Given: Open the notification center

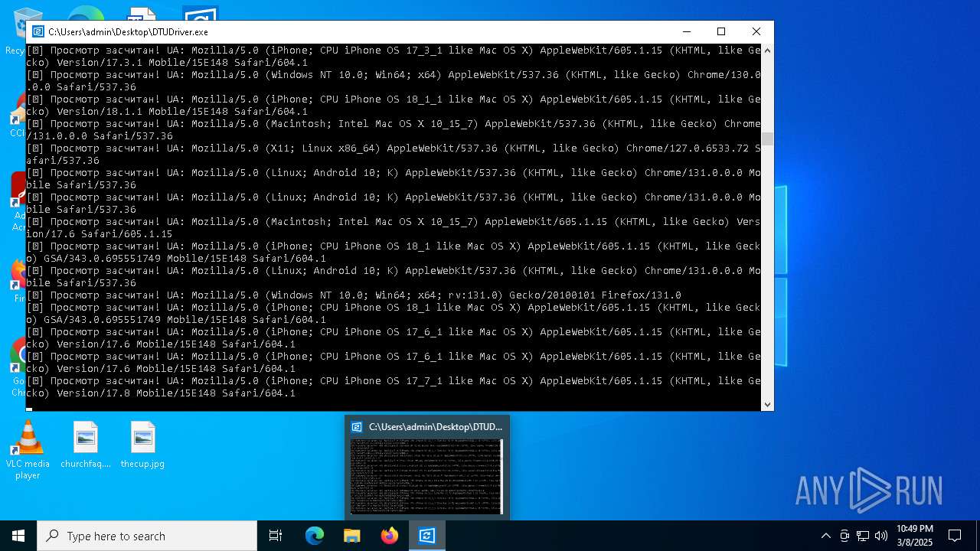Looking at the screenshot, I should coord(955,536).
